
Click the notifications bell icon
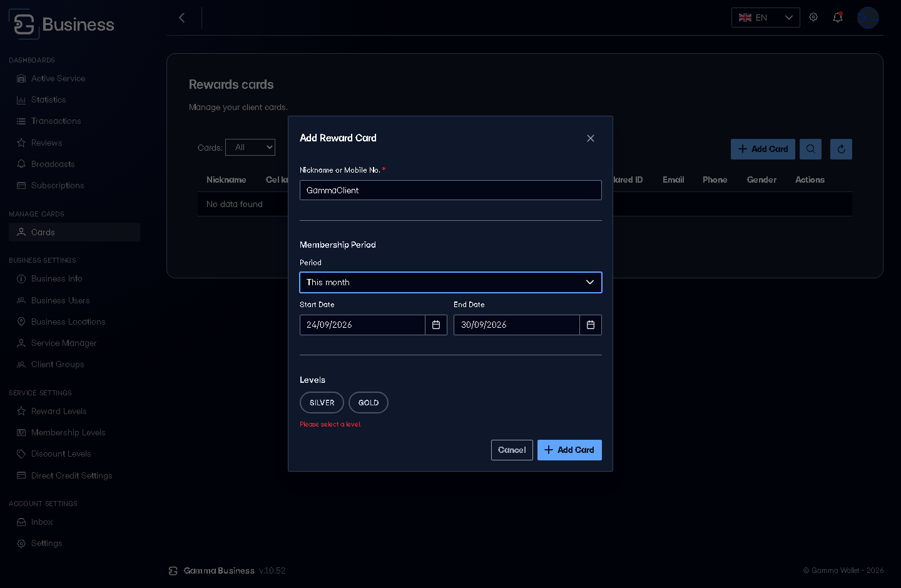838,18
